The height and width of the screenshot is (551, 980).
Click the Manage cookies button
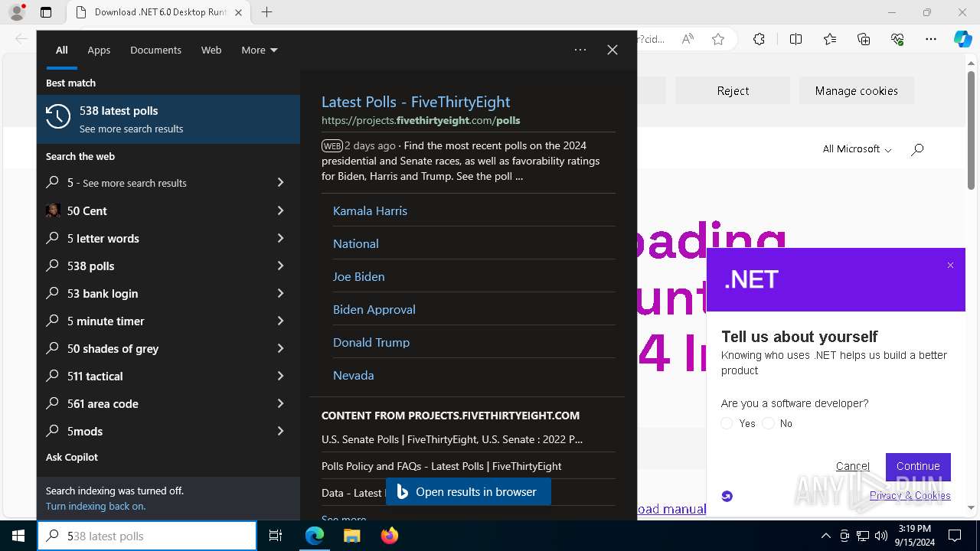(x=856, y=90)
